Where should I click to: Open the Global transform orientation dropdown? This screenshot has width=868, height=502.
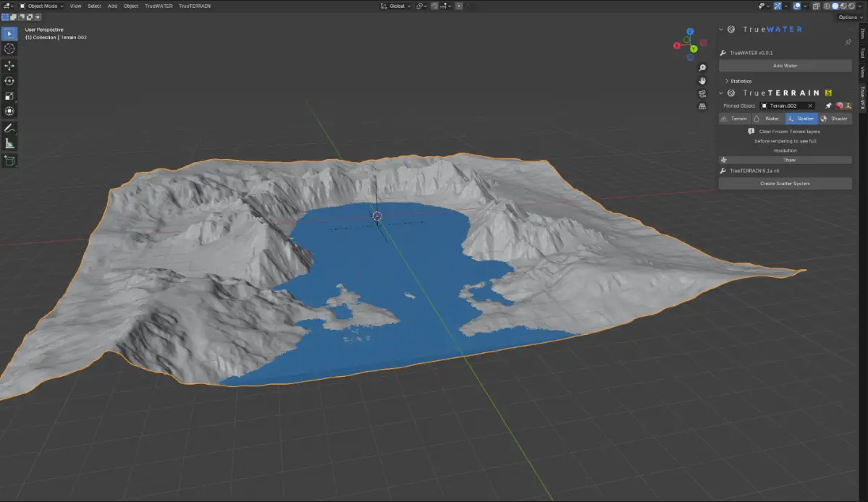tap(397, 6)
